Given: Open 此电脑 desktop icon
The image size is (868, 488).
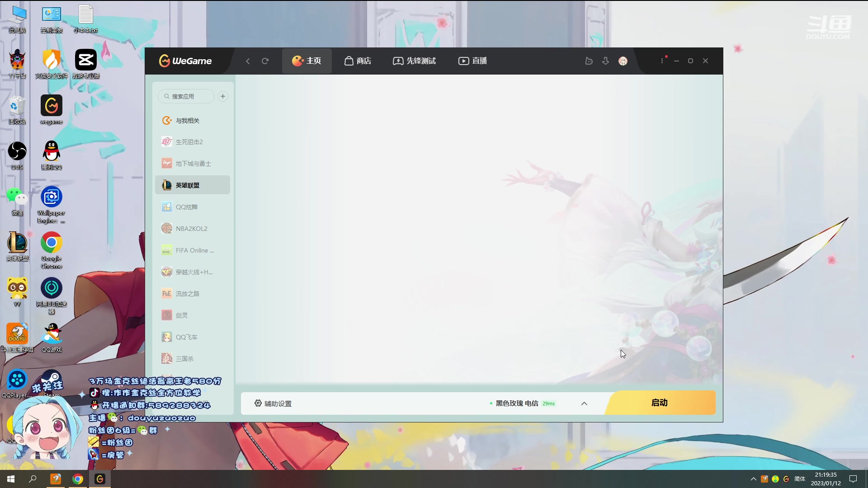Looking at the screenshot, I should [17, 19].
